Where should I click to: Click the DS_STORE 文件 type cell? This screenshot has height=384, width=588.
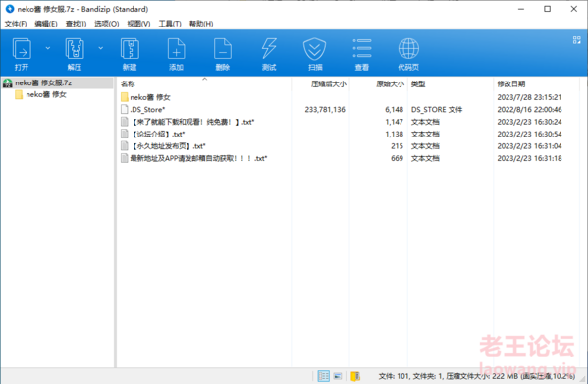coord(437,109)
